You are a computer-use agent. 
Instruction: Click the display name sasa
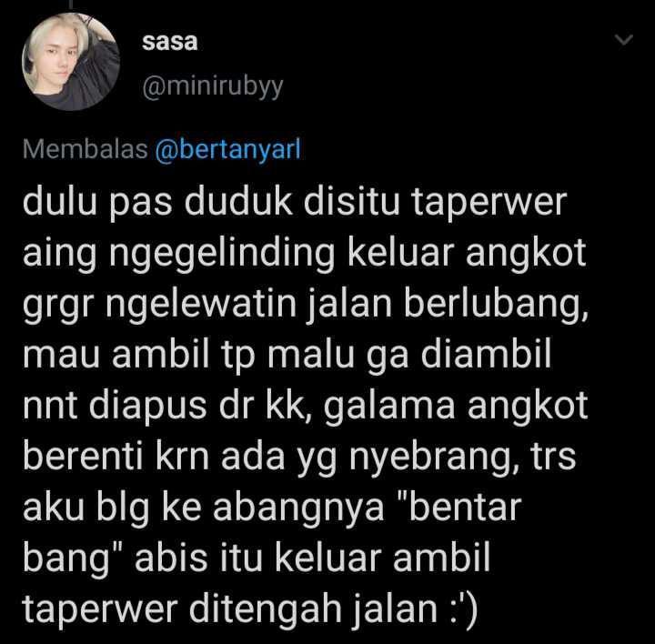pos(169,42)
